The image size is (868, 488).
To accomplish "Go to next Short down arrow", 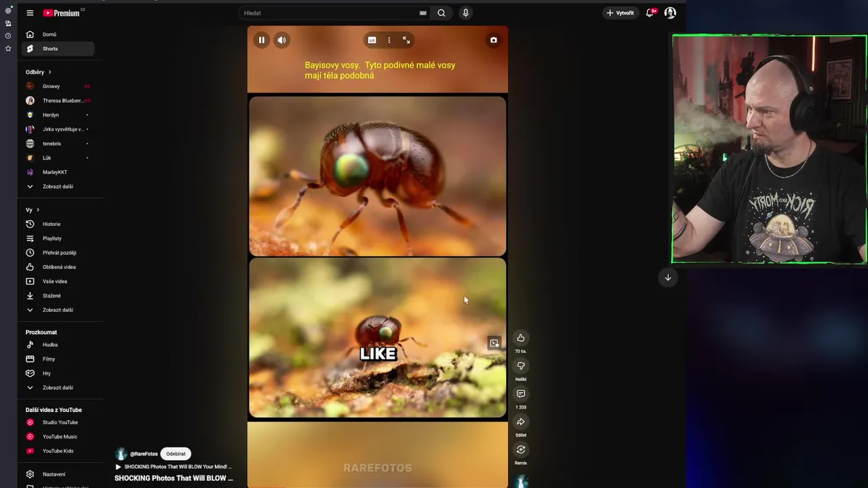I will 668,277.
